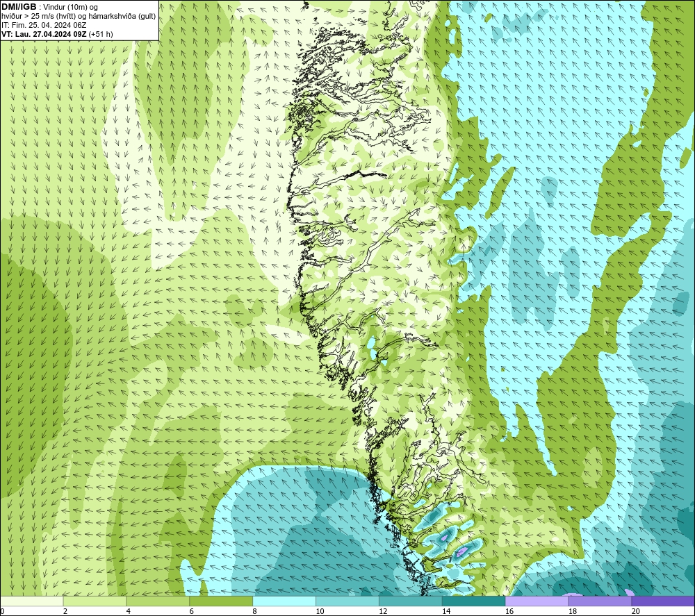Click the legend label '10'
This screenshot has height=616, width=695.
click(320, 612)
